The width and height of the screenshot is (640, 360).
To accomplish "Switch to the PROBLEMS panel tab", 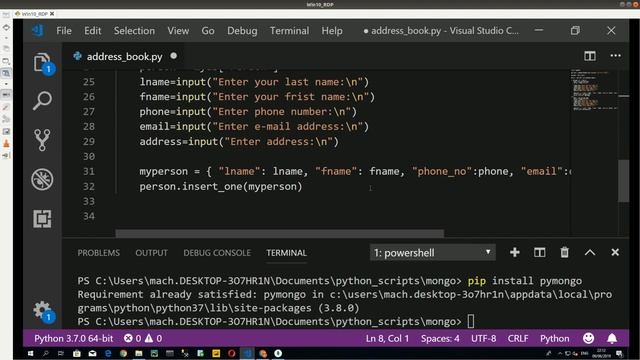I will [x=99, y=253].
